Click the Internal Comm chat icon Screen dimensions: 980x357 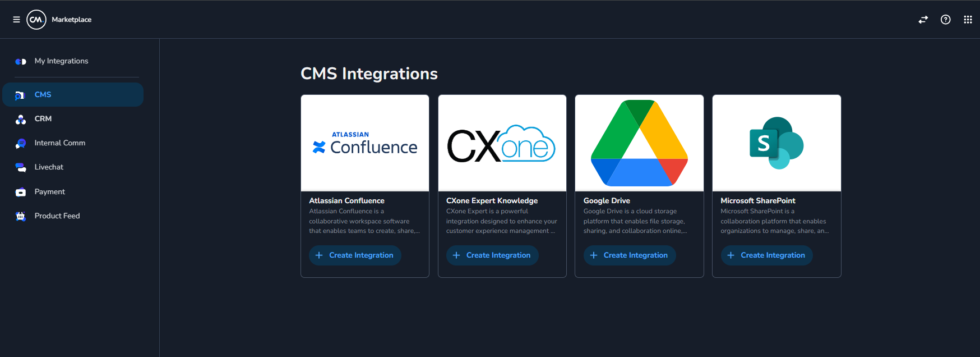[21, 143]
